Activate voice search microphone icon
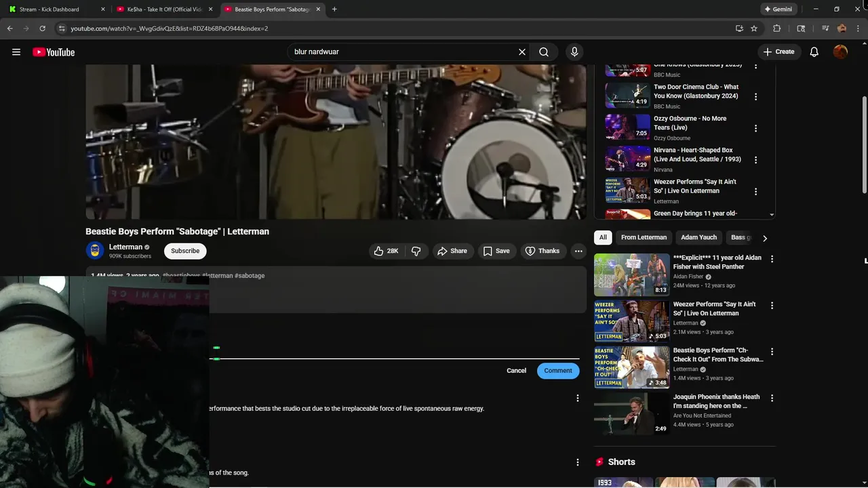The width and height of the screenshot is (868, 488). 574,52
